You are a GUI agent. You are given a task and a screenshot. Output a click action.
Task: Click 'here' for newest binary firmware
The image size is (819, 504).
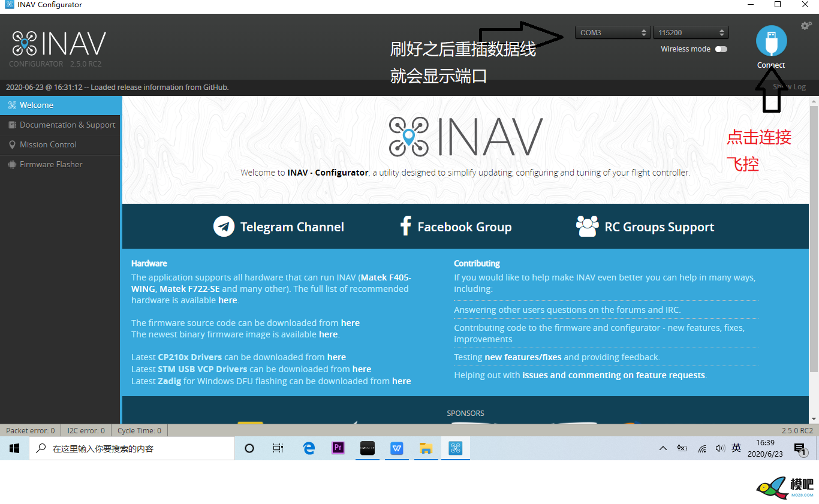coord(328,334)
